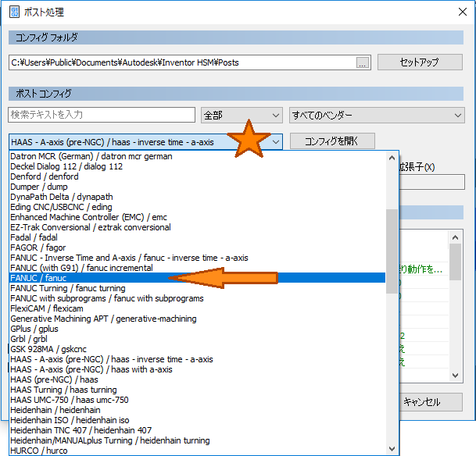Select GPlus / gplus entry
The height and width of the screenshot is (456, 476).
pos(197,329)
